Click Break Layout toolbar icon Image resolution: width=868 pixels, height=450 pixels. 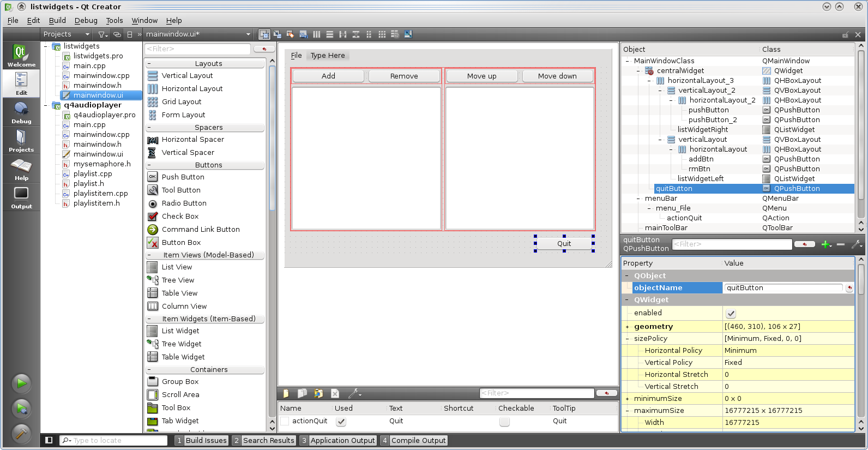[395, 34]
